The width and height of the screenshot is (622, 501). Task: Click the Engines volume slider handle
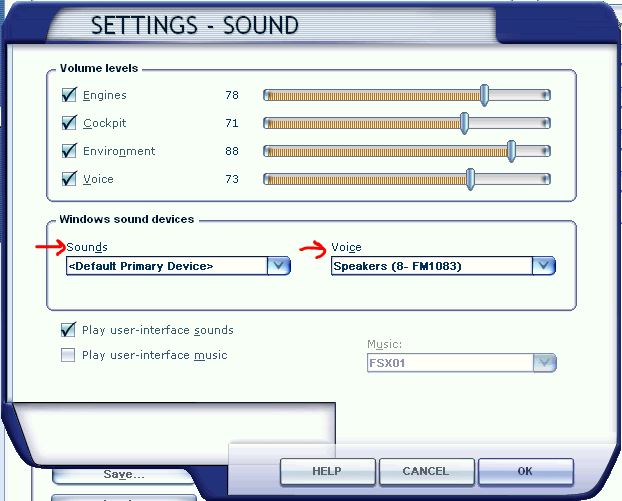(x=484, y=95)
